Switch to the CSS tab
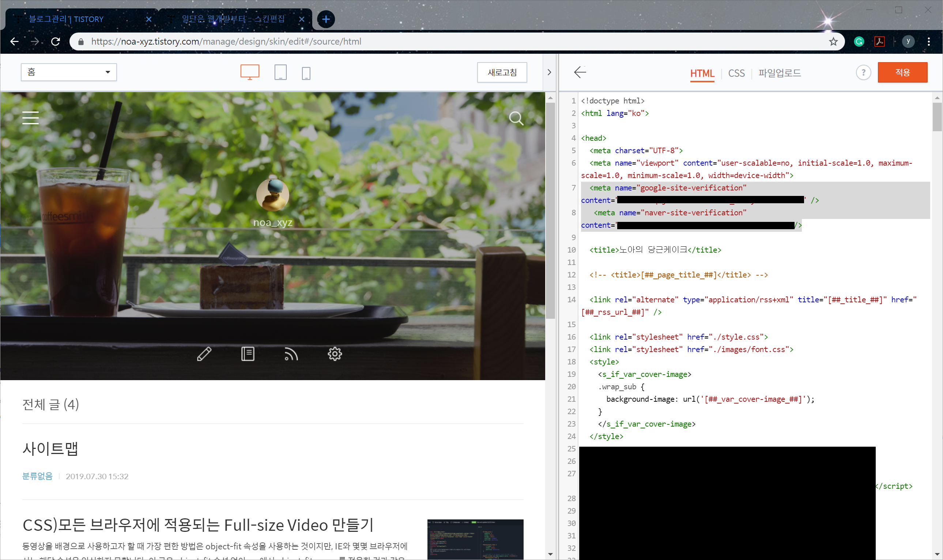 point(736,73)
